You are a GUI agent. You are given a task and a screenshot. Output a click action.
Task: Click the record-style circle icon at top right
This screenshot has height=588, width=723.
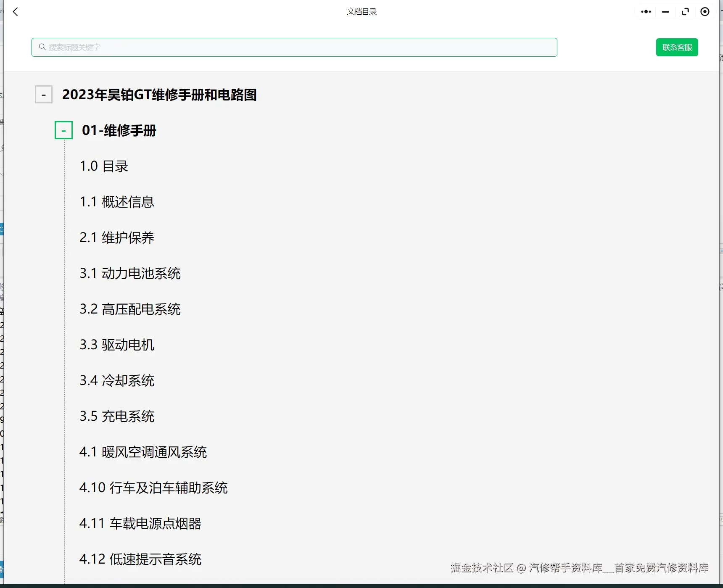[x=705, y=12]
